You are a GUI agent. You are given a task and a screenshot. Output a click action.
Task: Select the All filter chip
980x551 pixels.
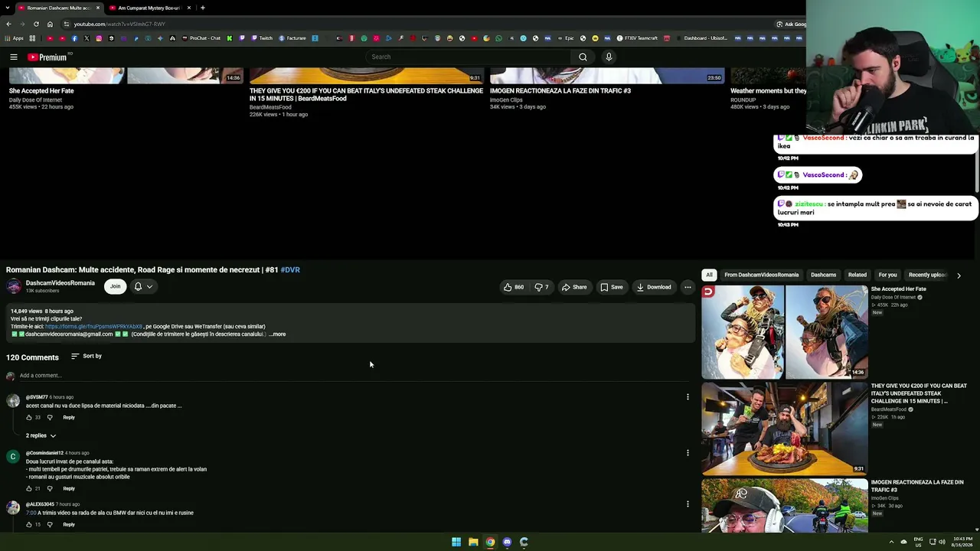pos(709,275)
